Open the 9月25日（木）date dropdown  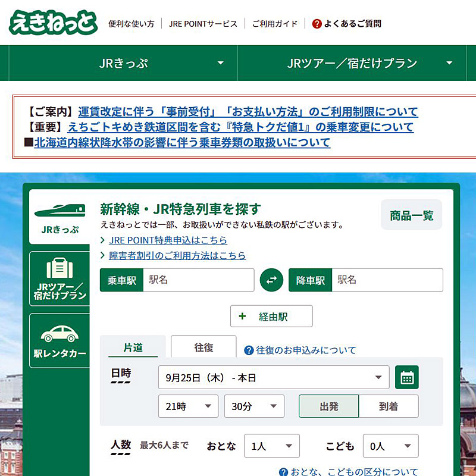[x=274, y=377]
